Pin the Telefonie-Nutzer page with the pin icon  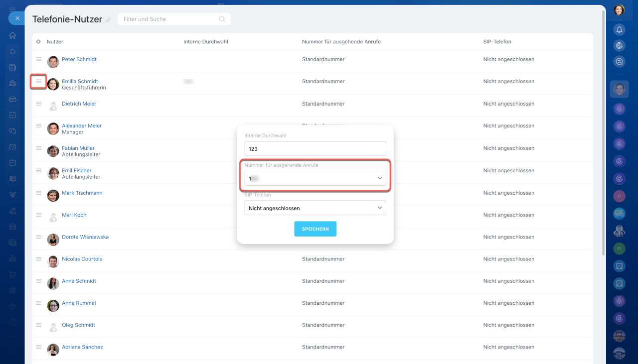tap(108, 20)
